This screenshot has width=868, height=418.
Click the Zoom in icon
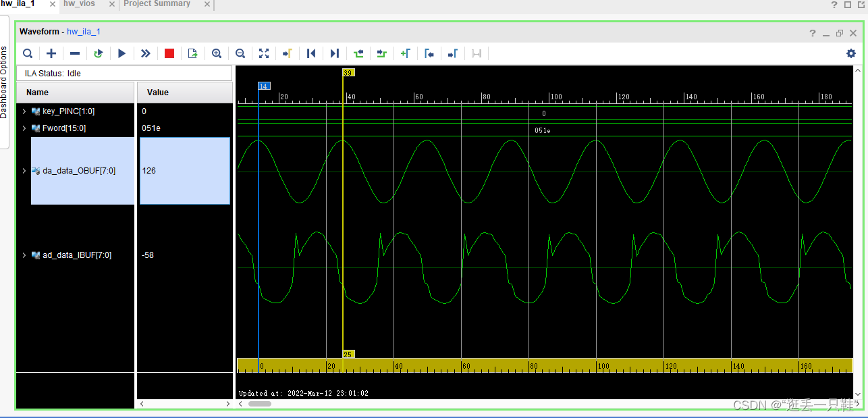(217, 53)
